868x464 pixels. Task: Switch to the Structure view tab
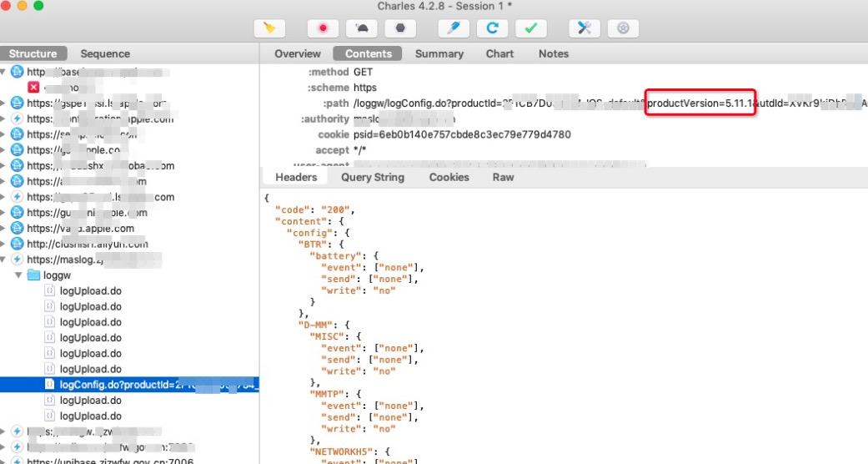[x=33, y=53]
